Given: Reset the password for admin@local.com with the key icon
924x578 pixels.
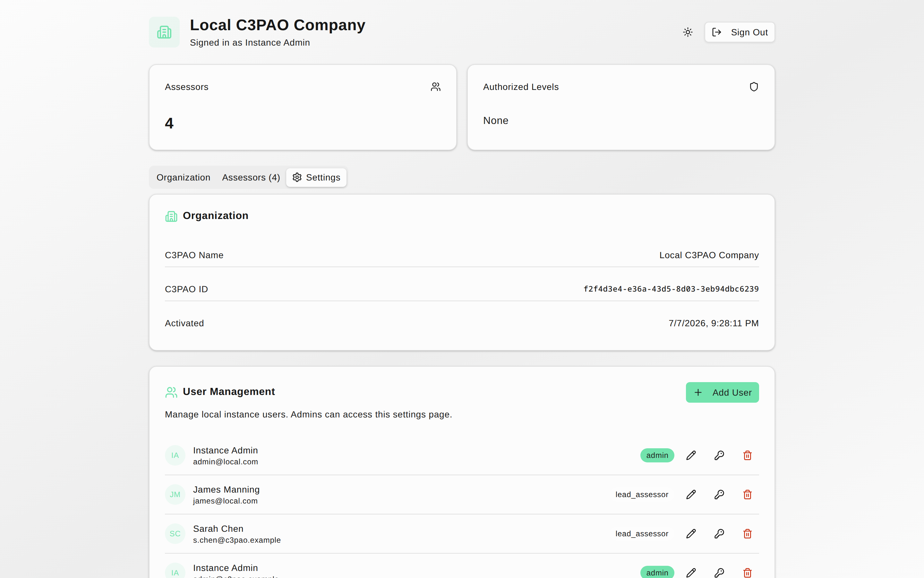Looking at the screenshot, I should tap(719, 455).
